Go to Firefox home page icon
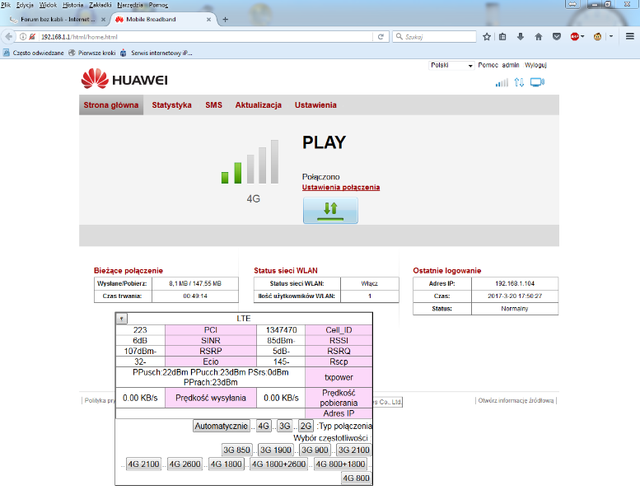 538,37
